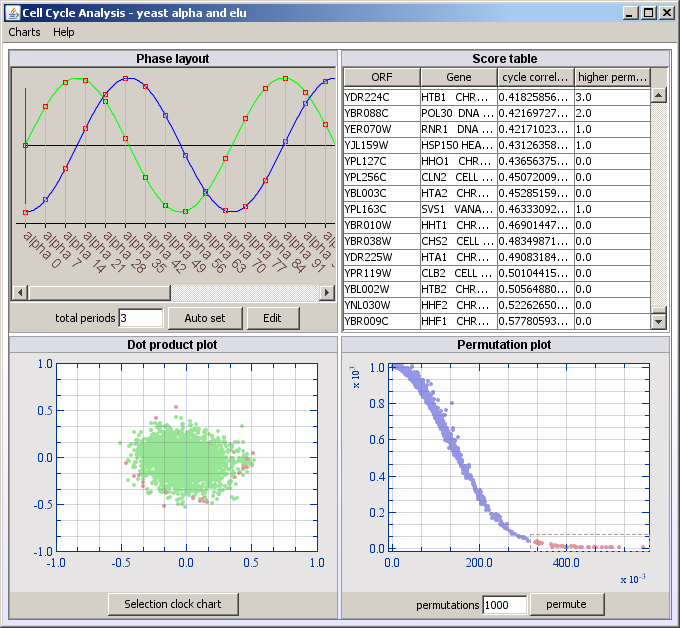Select the YPL256C row
Screen dimensions: 680x628
click(x=497, y=177)
